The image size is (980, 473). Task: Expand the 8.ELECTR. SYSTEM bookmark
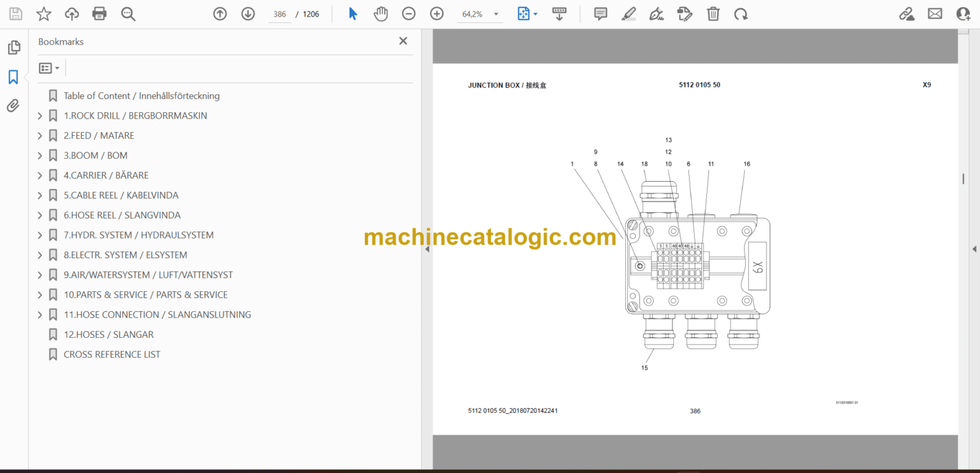click(x=40, y=255)
